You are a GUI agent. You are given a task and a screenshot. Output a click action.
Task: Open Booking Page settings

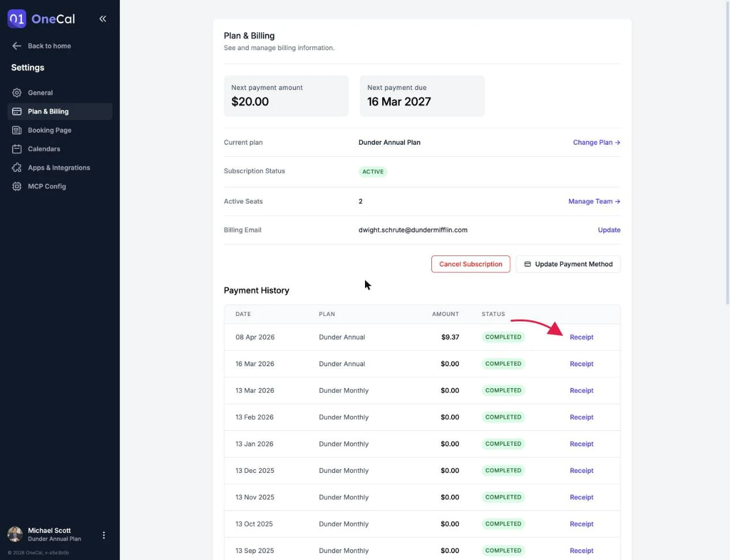[x=60, y=130]
